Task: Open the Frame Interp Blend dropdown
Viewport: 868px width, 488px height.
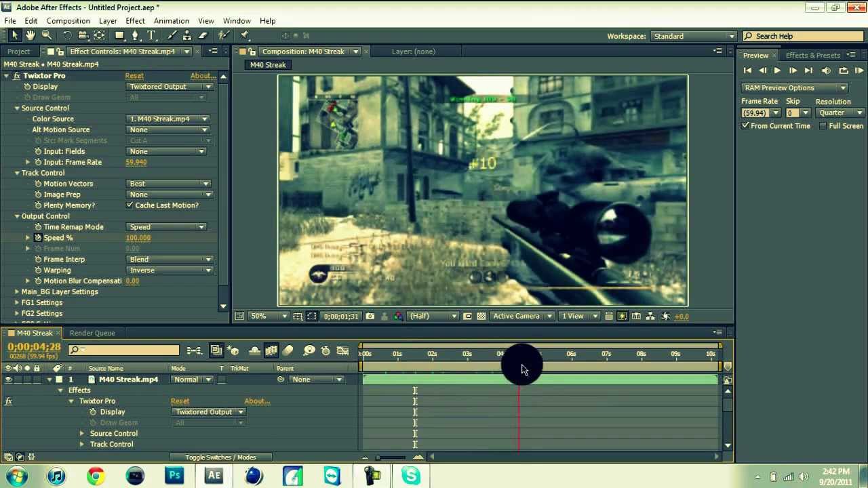Action: click(169, 260)
